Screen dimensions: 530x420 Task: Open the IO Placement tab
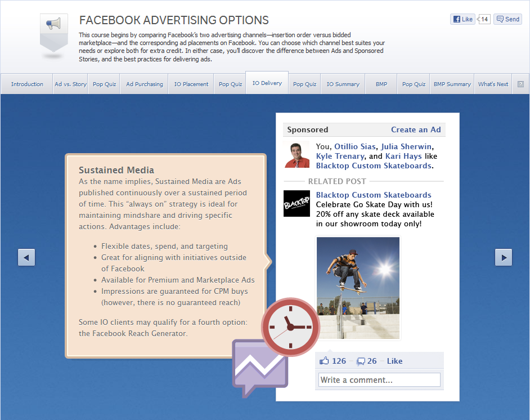[x=191, y=84]
